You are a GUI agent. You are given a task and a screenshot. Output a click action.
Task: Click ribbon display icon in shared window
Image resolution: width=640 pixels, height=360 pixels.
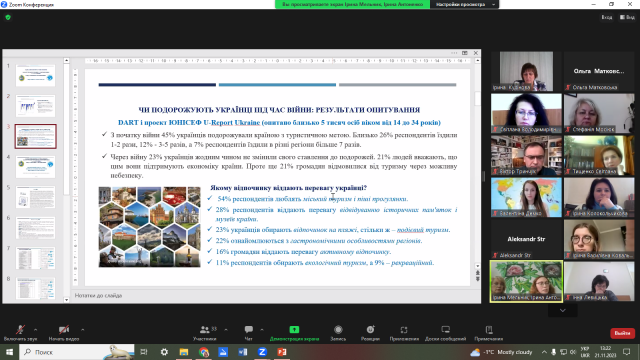[465, 53]
